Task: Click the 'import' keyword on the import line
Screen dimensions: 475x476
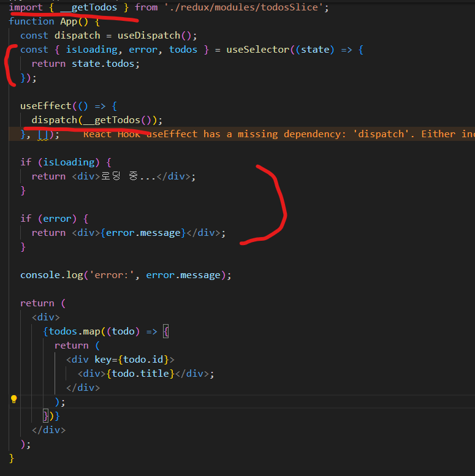Action: (x=26, y=7)
